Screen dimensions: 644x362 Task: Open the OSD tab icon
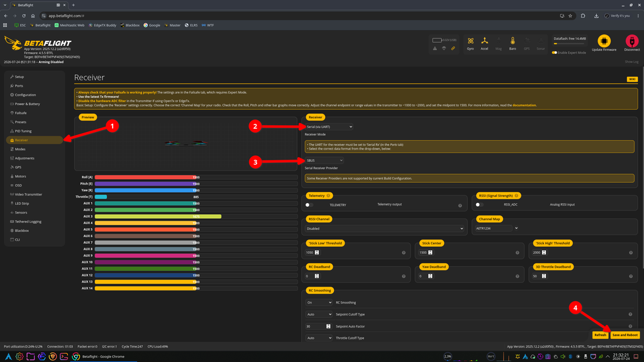pyautogui.click(x=12, y=185)
